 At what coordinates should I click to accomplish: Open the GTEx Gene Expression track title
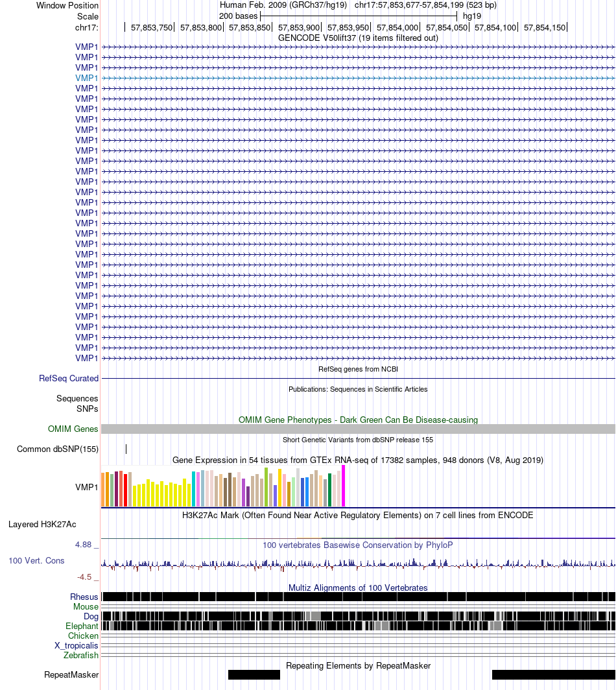point(358,460)
